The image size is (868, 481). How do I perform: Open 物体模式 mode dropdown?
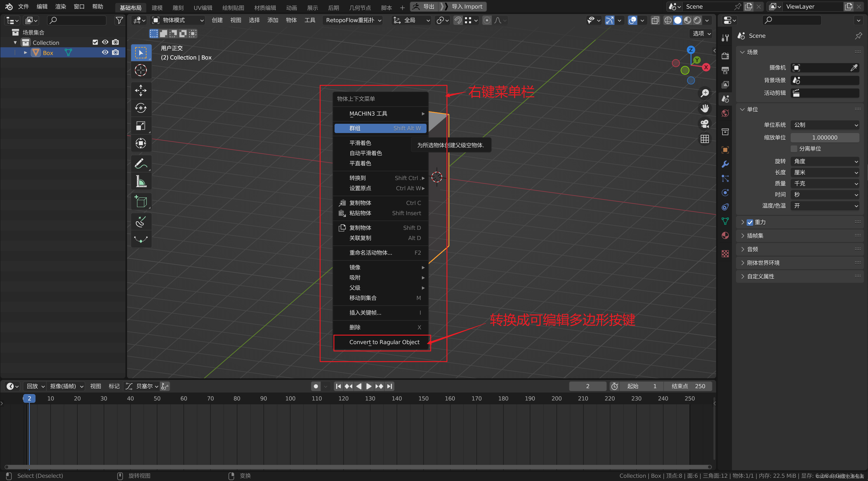pos(178,20)
